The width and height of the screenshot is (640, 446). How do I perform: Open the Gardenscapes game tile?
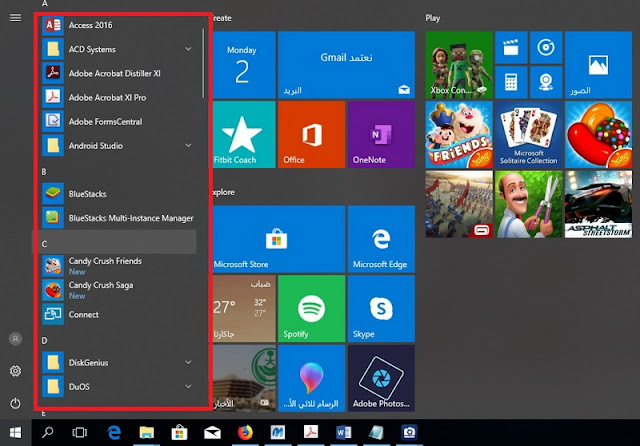pyautogui.click(x=529, y=204)
